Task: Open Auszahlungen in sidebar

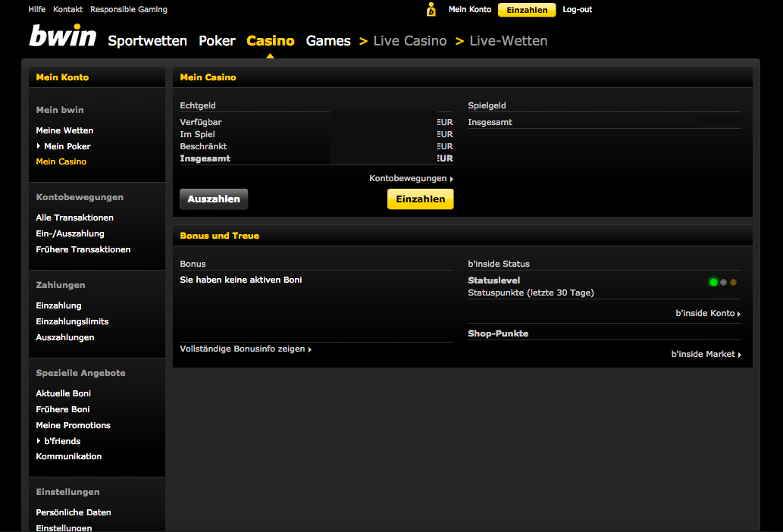Action: tap(65, 337)
